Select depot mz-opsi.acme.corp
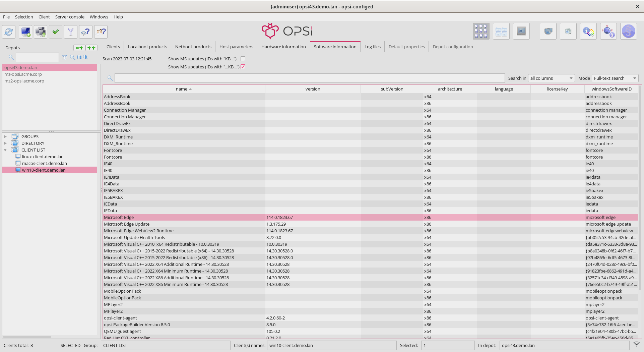644x352 pixels. 50,74
